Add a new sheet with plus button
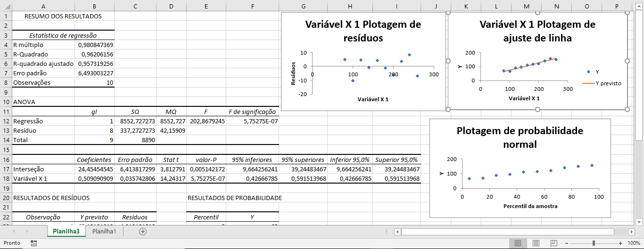The width and height of the screenshot is (644, 249). tap(143, 232)
